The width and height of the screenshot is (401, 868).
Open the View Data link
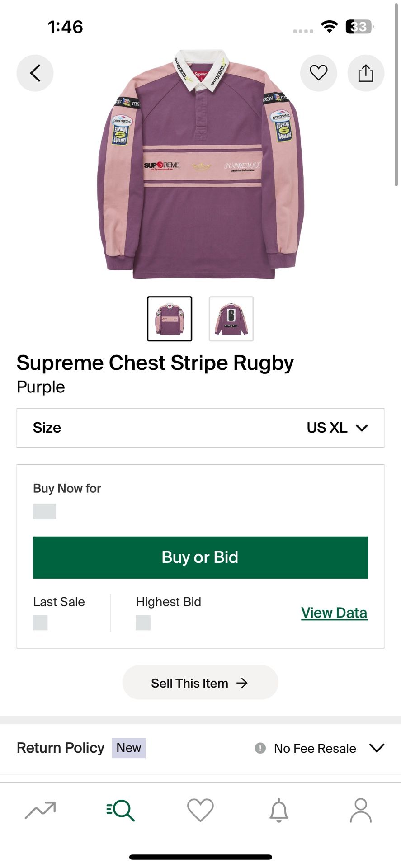point(334,613)
